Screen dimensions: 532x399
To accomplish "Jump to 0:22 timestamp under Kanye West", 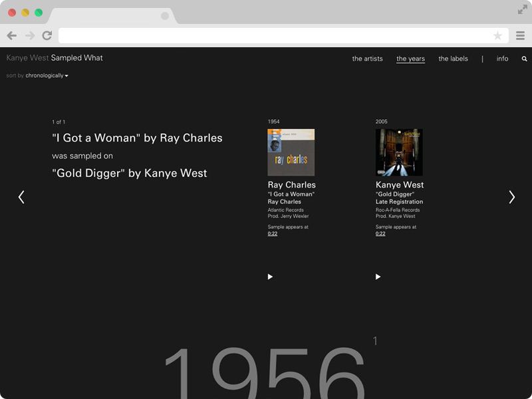I will pos(380,233).
